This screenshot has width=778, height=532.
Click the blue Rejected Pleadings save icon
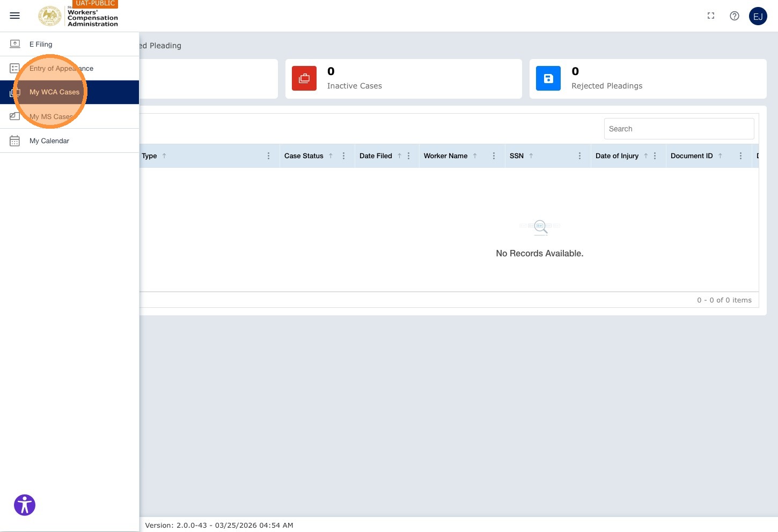[548, 78]
